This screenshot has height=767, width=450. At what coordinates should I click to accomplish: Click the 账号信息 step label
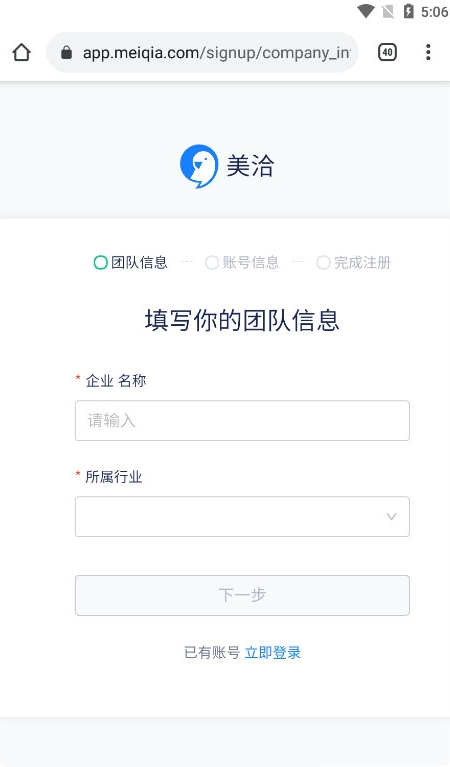point(251,263)
